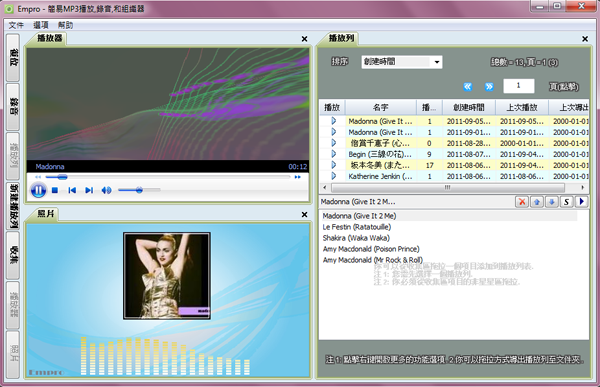Adjust the volume slider
600x387 pixels.
(139, 190)
